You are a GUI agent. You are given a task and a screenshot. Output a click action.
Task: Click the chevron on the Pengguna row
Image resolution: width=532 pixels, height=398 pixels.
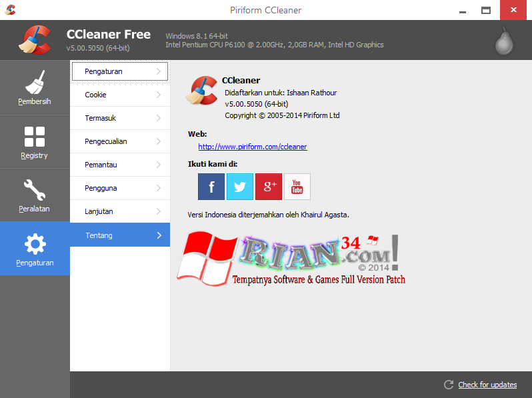coord(159,188)
